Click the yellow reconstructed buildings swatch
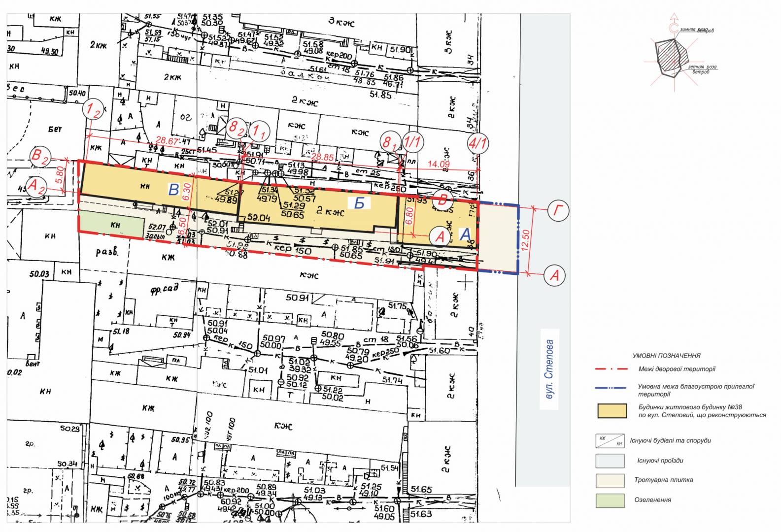 pos(611,411)
